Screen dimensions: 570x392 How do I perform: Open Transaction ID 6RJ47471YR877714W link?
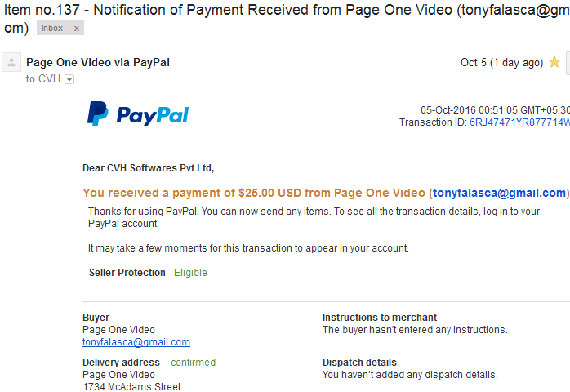click(x=519, y=122)
